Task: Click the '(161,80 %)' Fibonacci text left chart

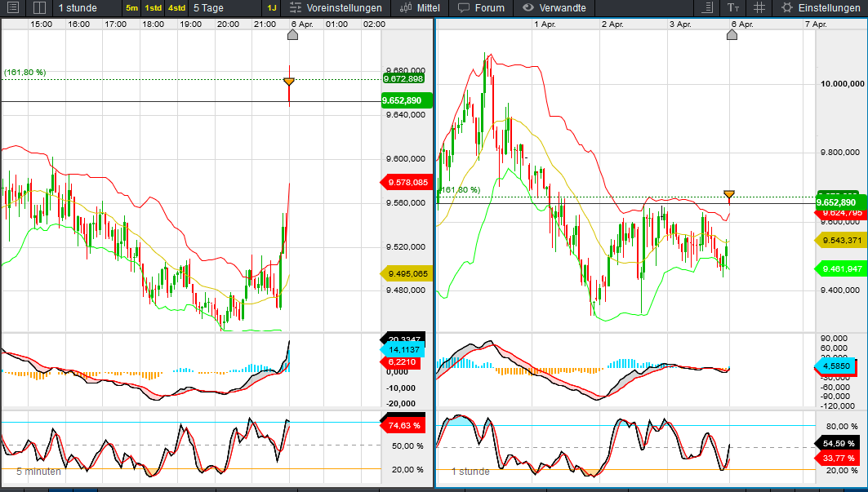Action: click(x=25, y=73)
